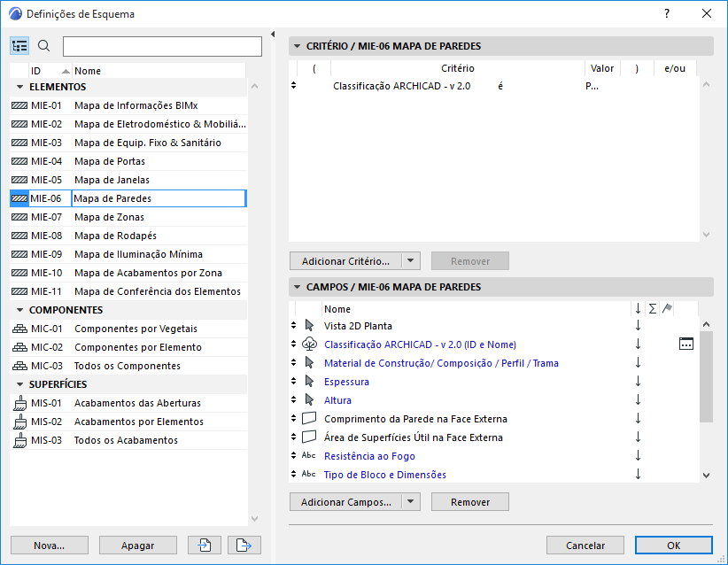
Task: Select MIS-02 Acabamentos por Elementos
Action: (x=128, y=422)
